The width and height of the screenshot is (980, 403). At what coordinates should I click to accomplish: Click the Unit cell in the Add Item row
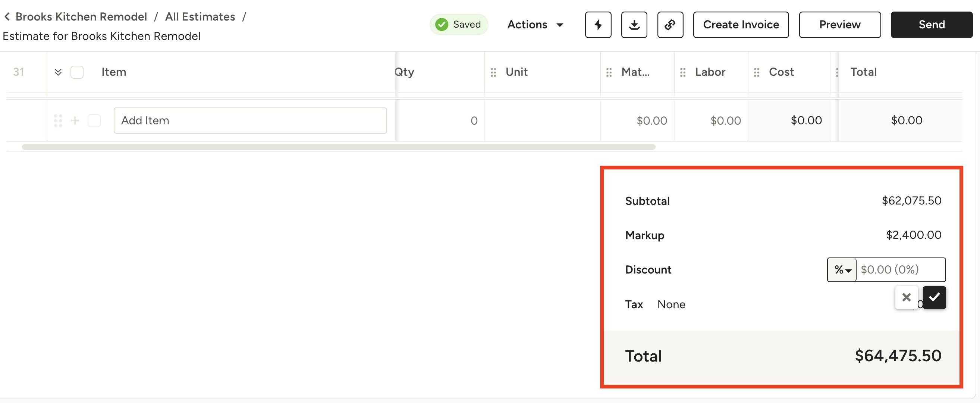coord(543,121)
